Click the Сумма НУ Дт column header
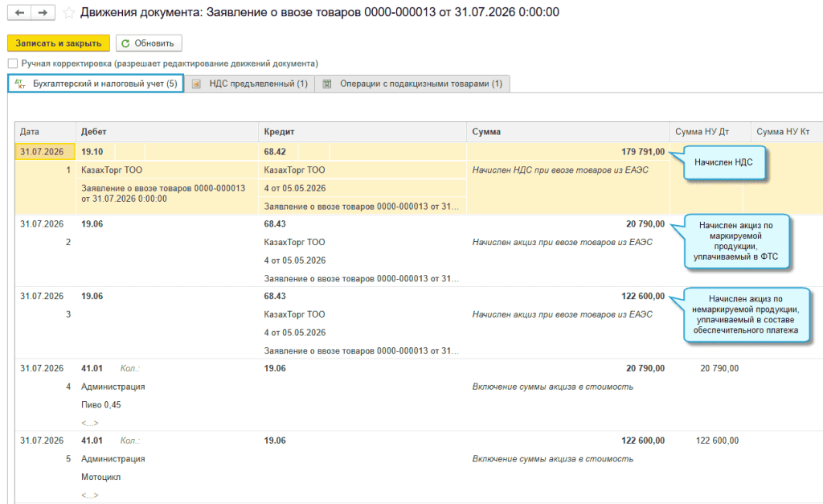Screen dimensions: 823x504 pyautogui.click(x=710, y=132)
